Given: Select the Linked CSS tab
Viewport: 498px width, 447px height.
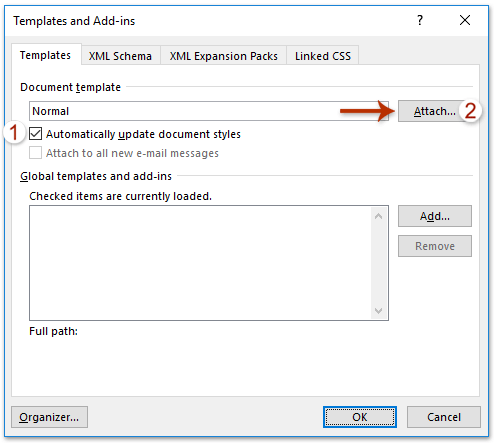Looking at the screenshot, I should click(x=323, y=56).
